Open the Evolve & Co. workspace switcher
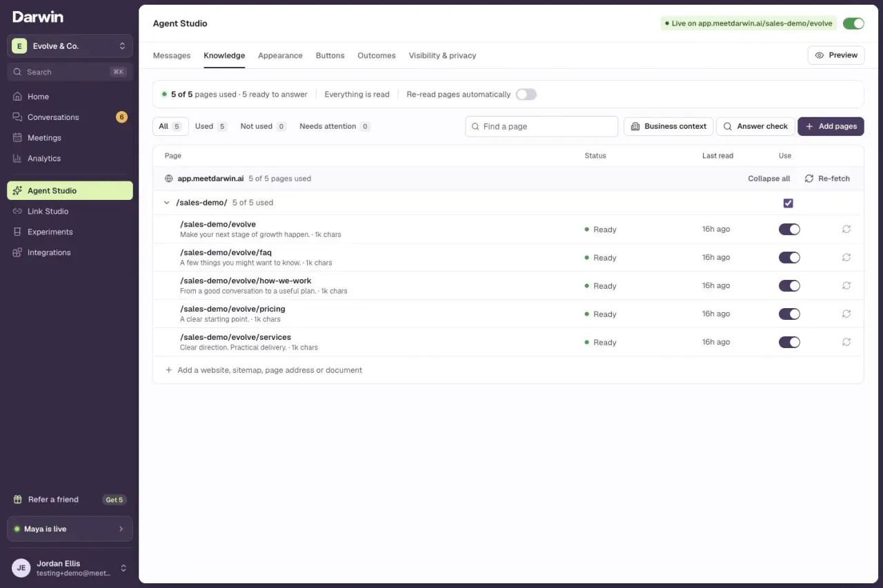883x588 pixels. coord(70,46)
